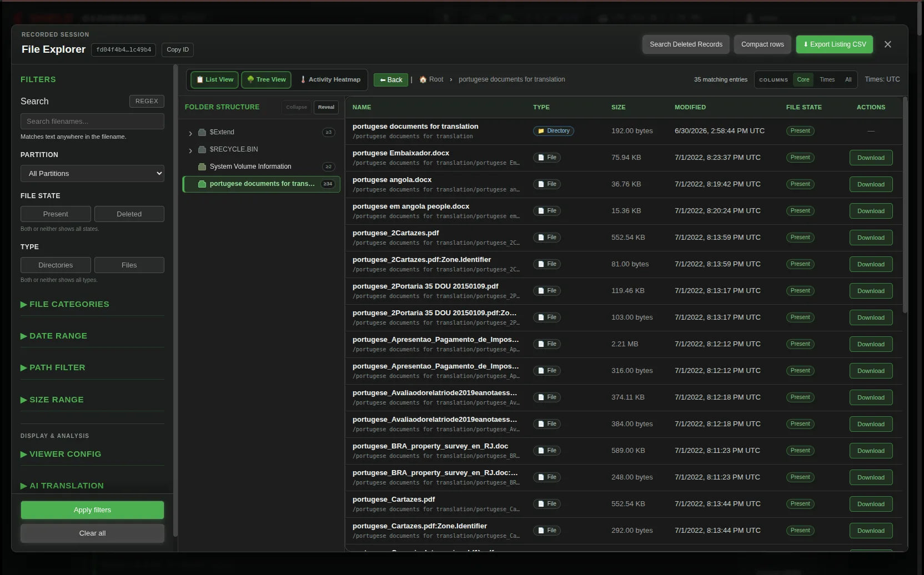Screen dimensions: 924x575
Task: Expand the VIEWER CONFIG section
Action: [92, 454]
